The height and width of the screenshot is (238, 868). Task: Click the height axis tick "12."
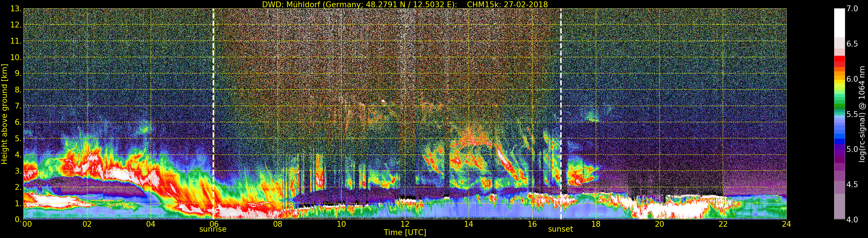point(16,25)
